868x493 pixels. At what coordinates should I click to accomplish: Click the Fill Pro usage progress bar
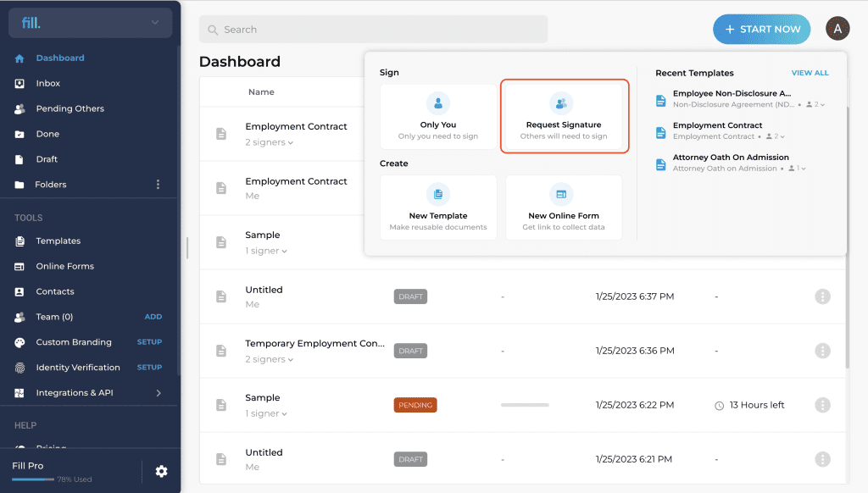(33, 479)
